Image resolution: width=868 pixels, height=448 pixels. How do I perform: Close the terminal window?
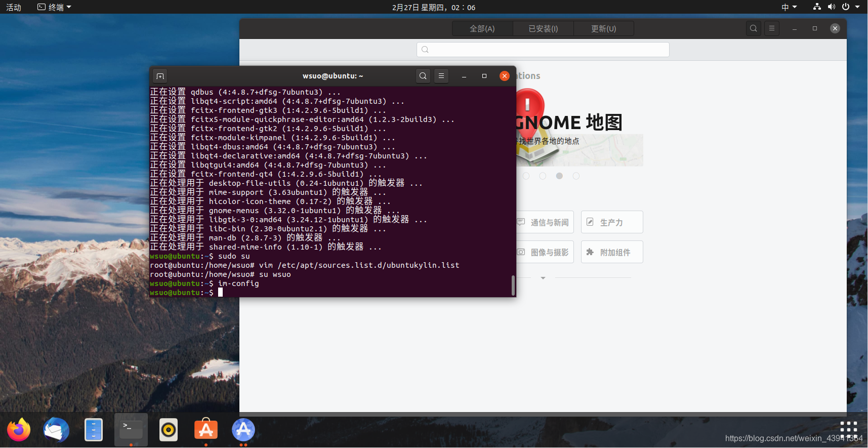[505, 76]
